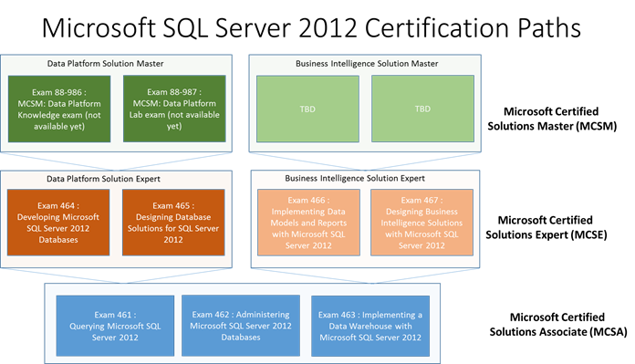The width and height of the screenshot is (635, 364).
Task: Select Exam 467 Designing Business Intelligence Solutions box
Action: (x=422, y=223)
